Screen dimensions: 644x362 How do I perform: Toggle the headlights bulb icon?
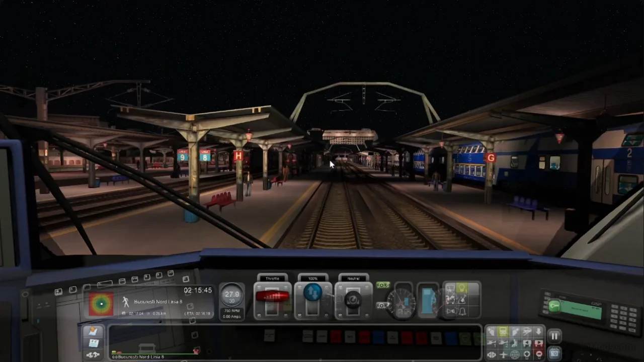coord(462,288)
